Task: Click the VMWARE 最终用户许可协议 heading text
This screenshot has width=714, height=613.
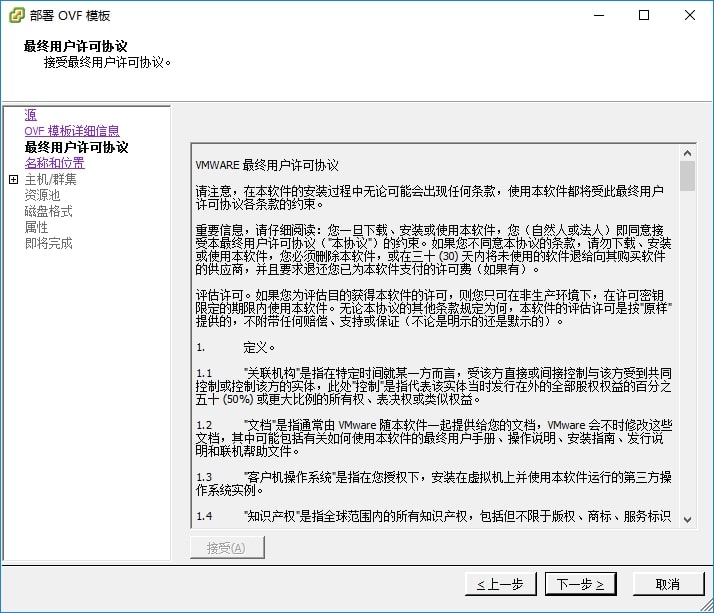Action: pos(267,165)
